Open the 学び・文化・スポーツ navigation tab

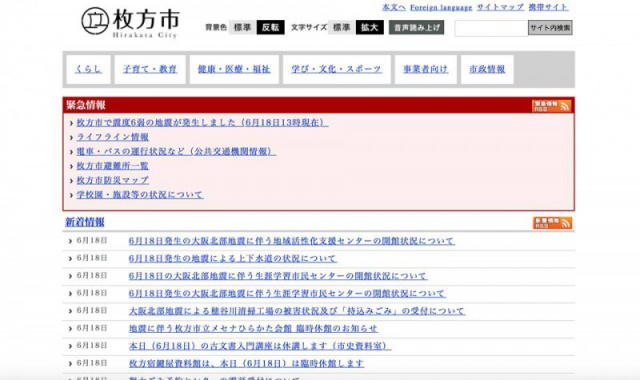click(336, 69)
